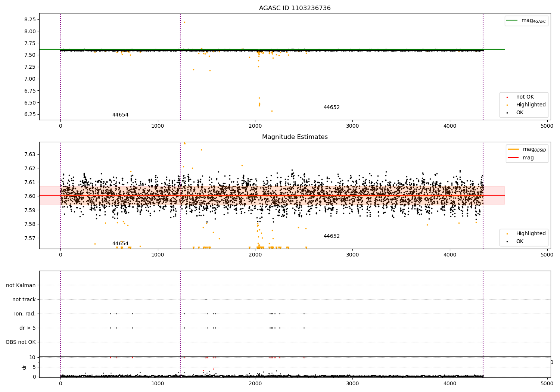Click the orange outlier point near 8.19 magnitude
Image resolution: width=560 pixels, height=392 pixels.
184,22
